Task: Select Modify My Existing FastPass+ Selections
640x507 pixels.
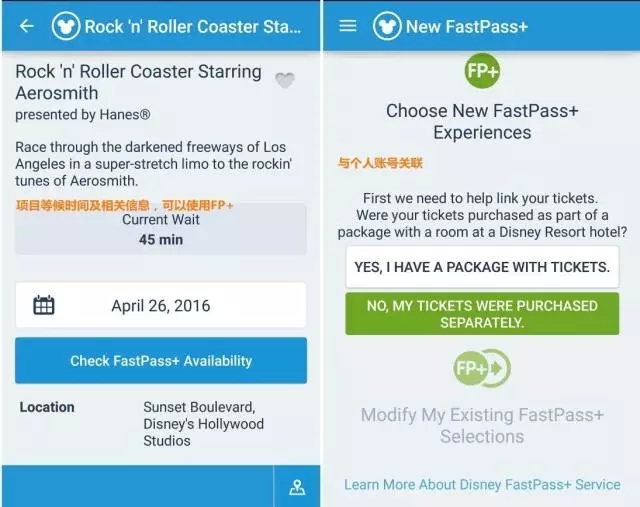Action: (x=482, y=425)
